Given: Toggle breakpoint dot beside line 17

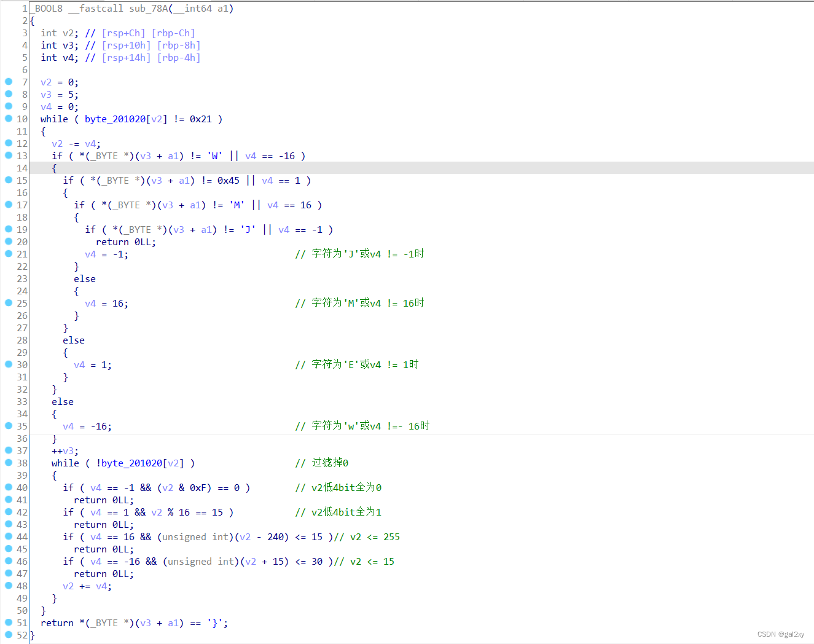Looking at the screenshot, I should 9,204.
